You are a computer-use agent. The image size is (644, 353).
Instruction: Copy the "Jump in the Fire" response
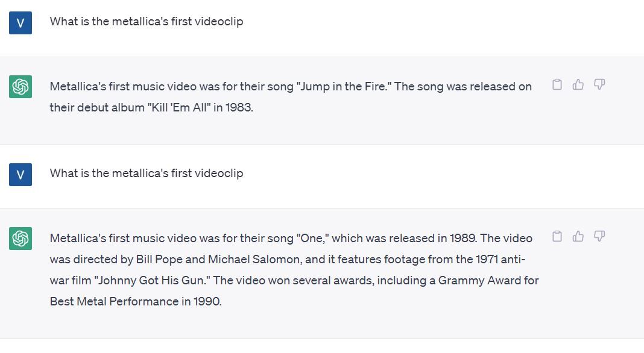click(x=557, y=84)
